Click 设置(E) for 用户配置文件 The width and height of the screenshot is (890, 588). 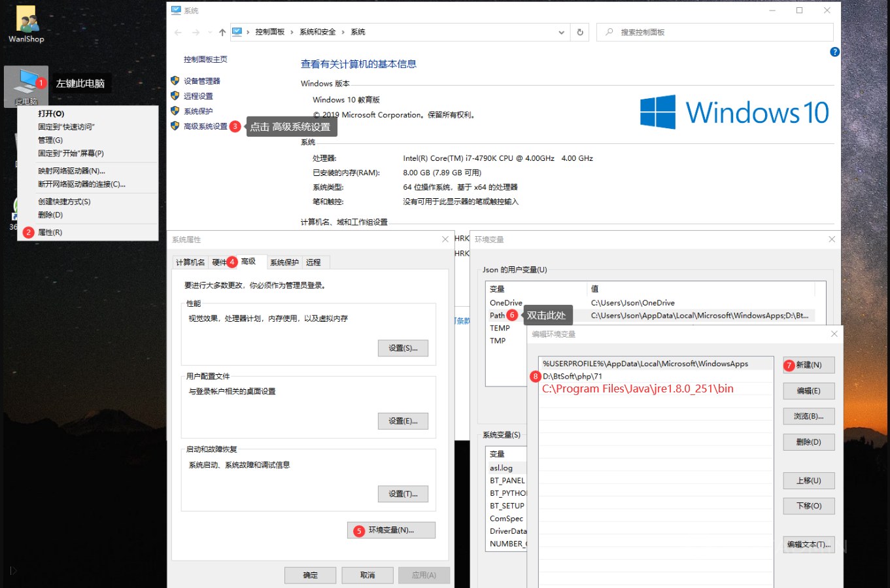click(x=403, y=421)
